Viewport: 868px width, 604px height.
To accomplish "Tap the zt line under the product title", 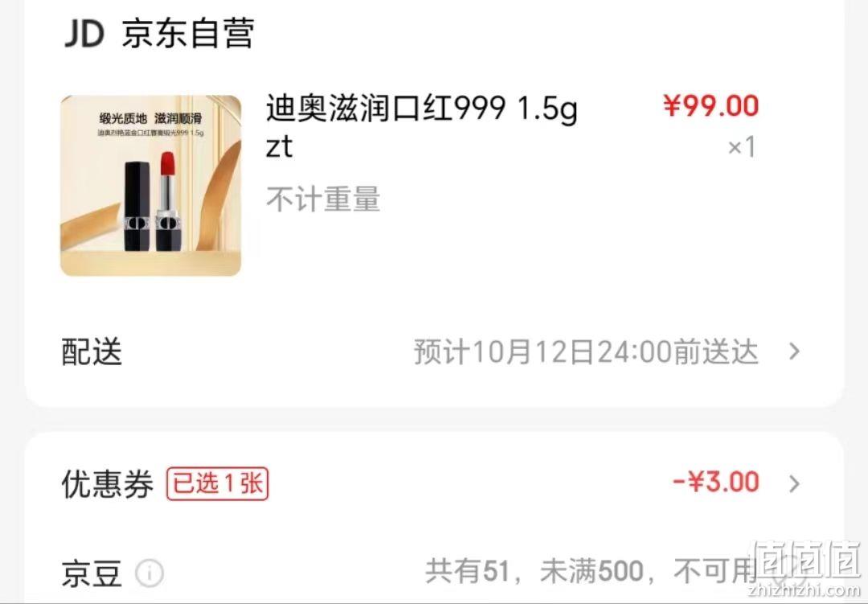I will click(x=279, y=147).
